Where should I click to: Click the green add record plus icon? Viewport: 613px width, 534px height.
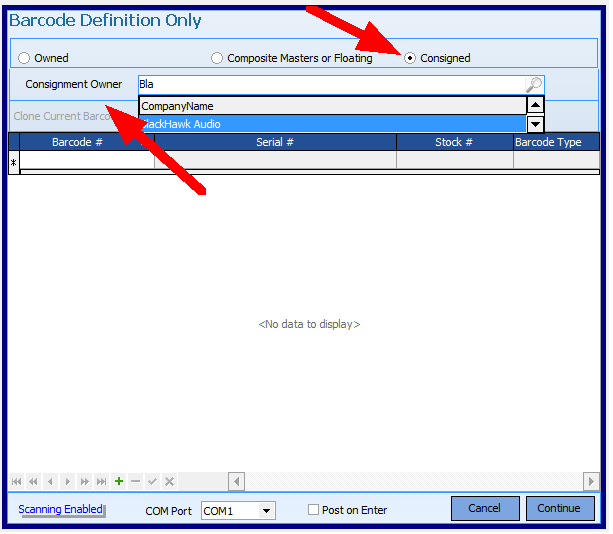119,482
